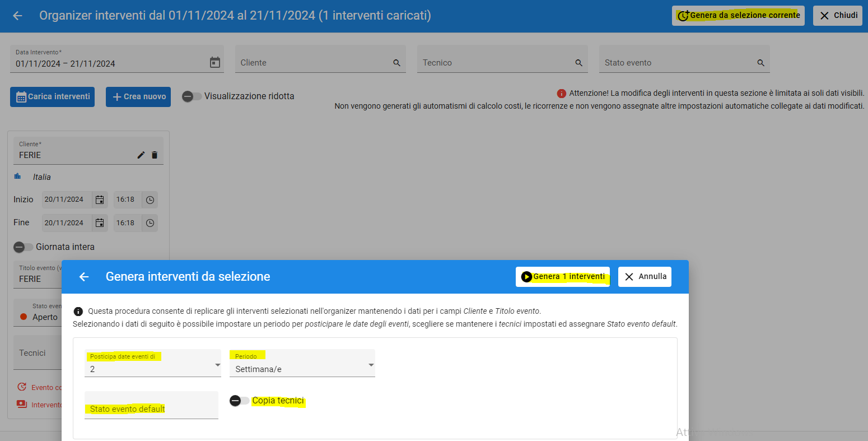This screenshot has width=868, height=441.
Task: Click Tecnico filter input field
Action: (x=502, y=59)
